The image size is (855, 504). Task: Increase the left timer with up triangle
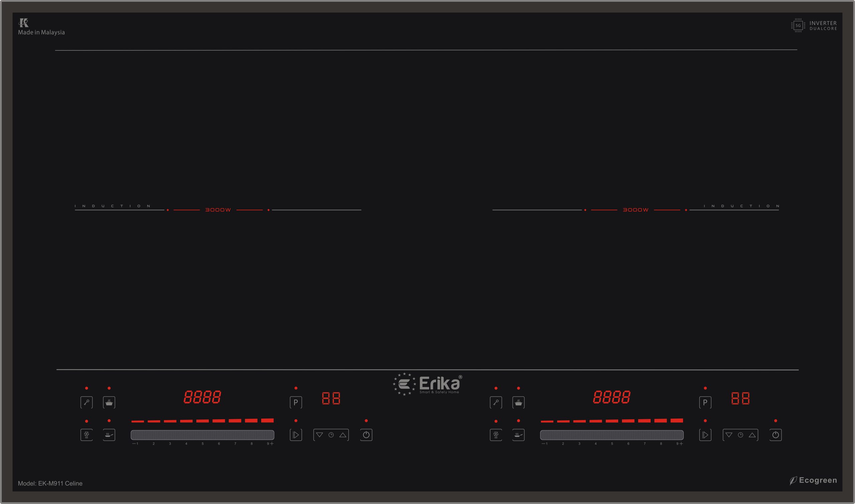[343, 435]
